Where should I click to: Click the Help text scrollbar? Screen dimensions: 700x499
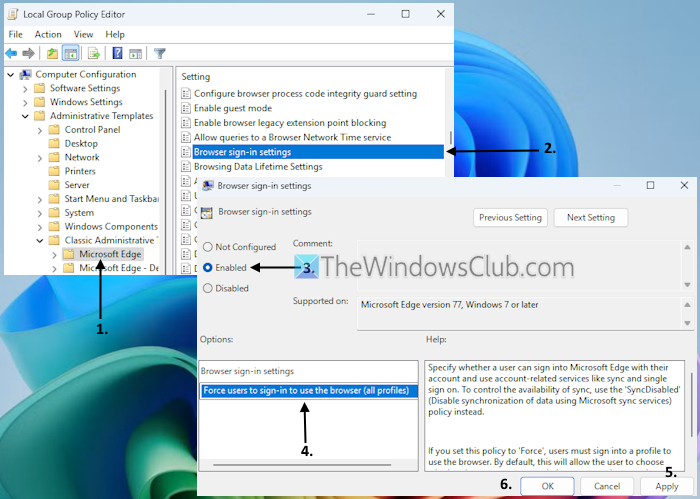click(692, 404)
